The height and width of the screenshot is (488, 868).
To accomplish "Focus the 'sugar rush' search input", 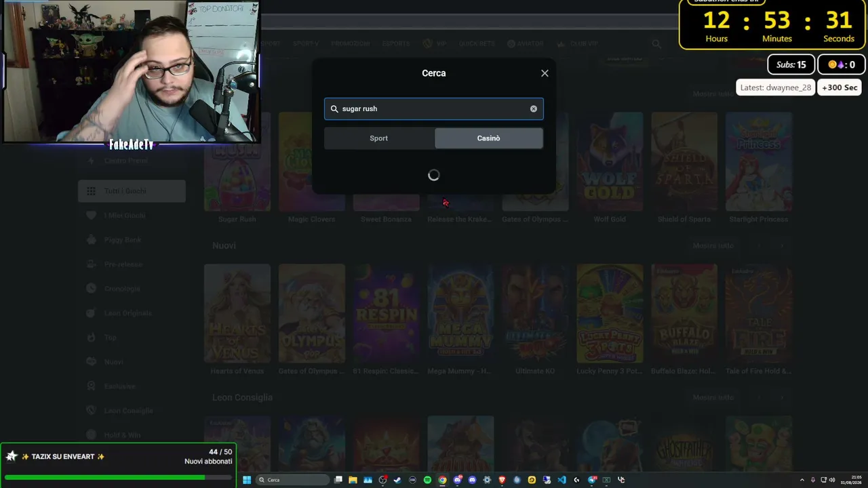I will point(433,108).
